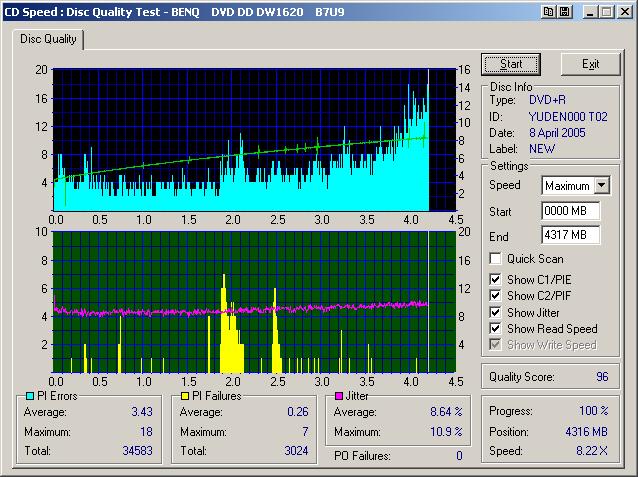Click the date 8 April 2005
Screen dimensions: 638x477
point(557,133)
